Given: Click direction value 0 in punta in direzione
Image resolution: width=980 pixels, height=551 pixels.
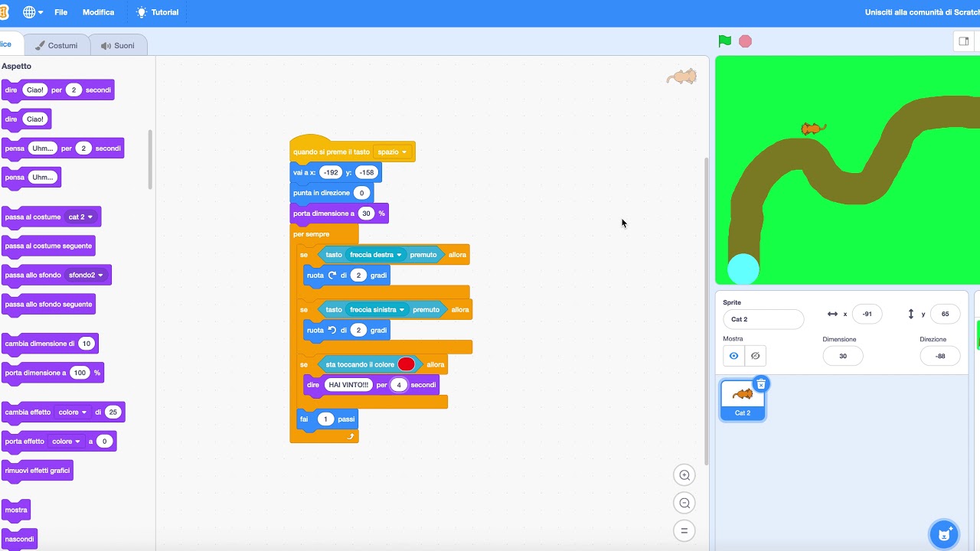Looking at the screenshot, I should (x=361, y=193).
